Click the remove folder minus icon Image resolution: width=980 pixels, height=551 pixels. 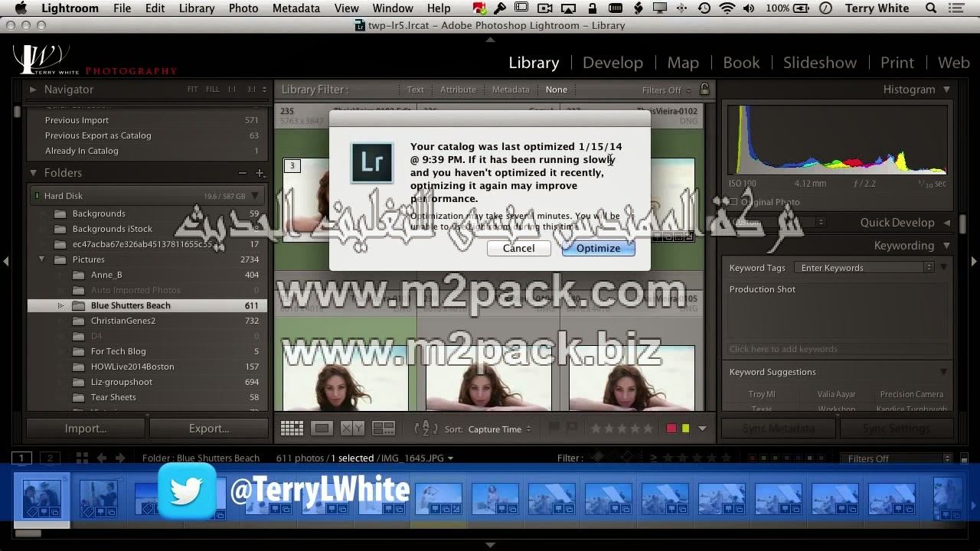pyautogui.click(x=243, y=173)
